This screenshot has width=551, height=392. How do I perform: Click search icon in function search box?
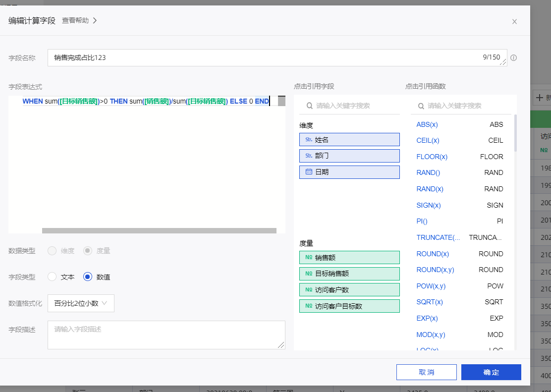(x=421, y=106)
